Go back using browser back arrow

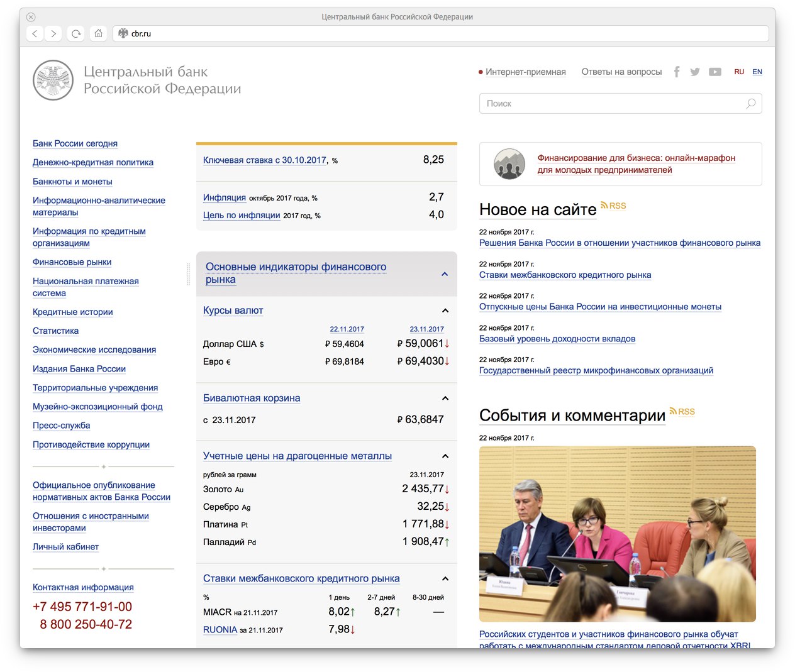click(35, 34)
